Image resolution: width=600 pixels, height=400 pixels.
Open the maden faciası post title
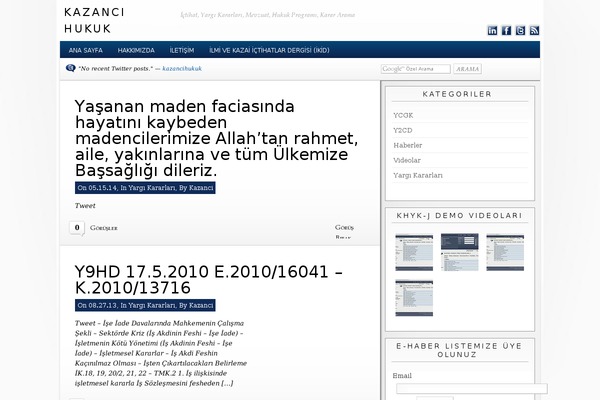(x=217, y=139)
